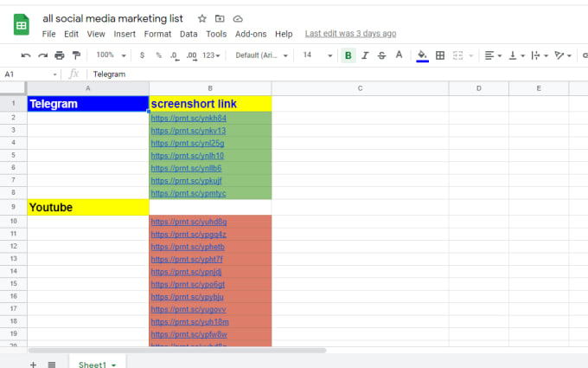Viewport: 588px width, 368px height.
Task: Expand the merge cells options arrow
Action: pyautogui.click(x=471, y=56)
